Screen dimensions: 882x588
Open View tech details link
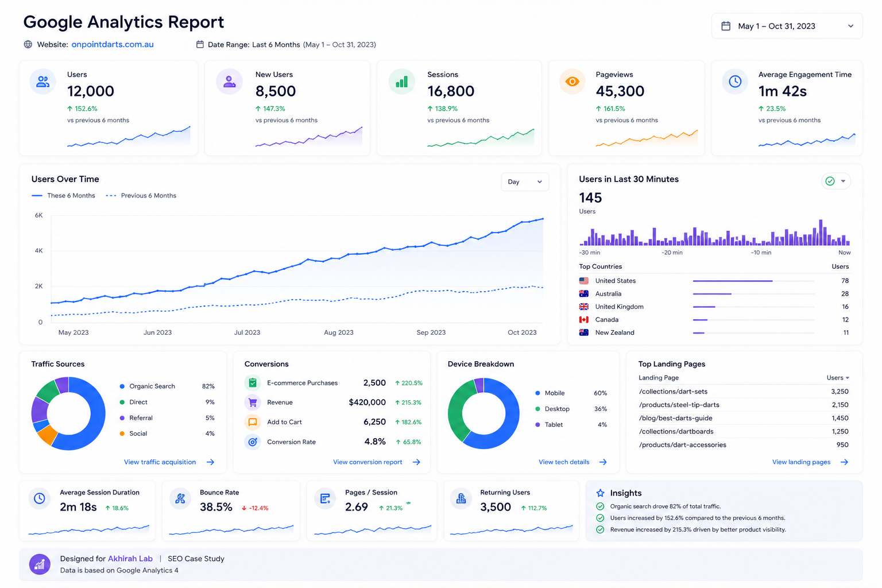tap(572, 462)
